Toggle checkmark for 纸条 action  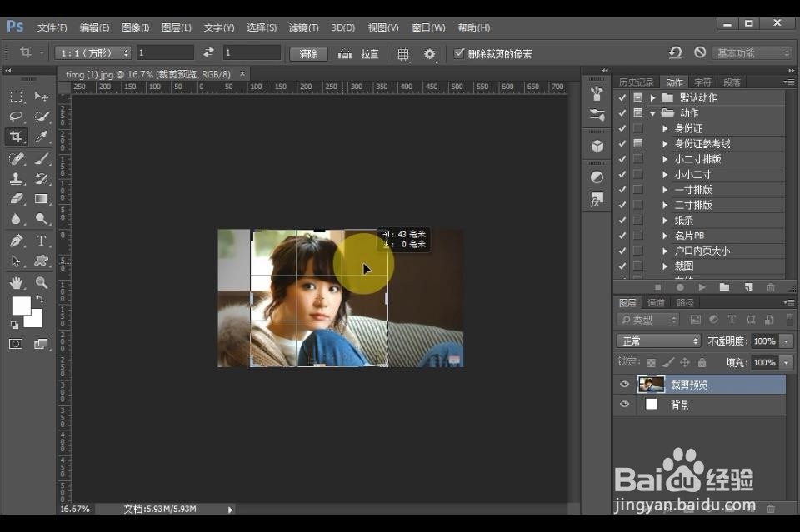[622, 220]
